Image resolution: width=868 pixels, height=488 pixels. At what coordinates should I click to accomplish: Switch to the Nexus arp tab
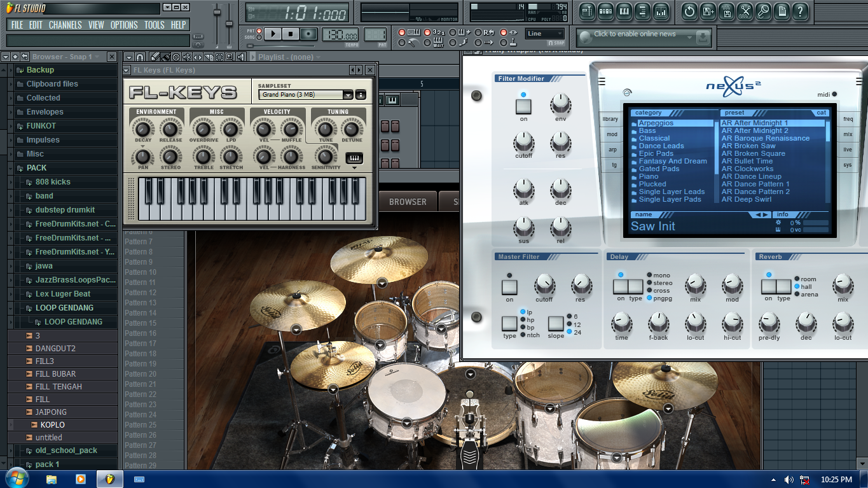[x=612, y=150]
